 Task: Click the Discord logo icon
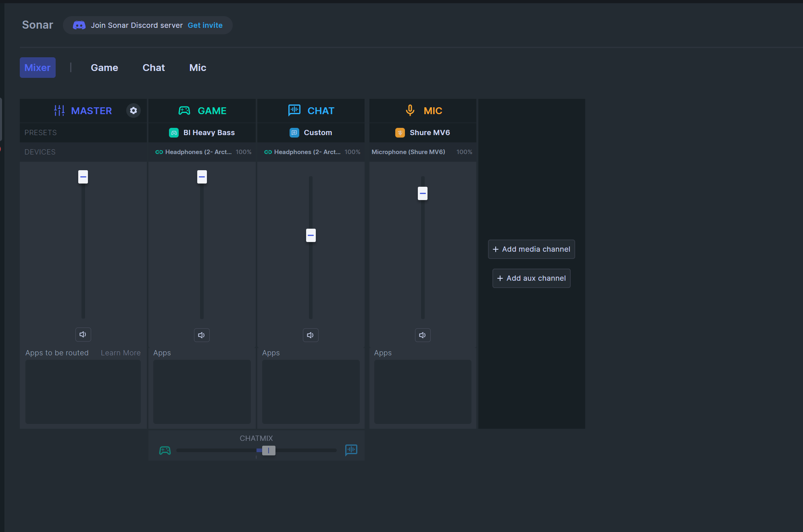tap(79, 25)
